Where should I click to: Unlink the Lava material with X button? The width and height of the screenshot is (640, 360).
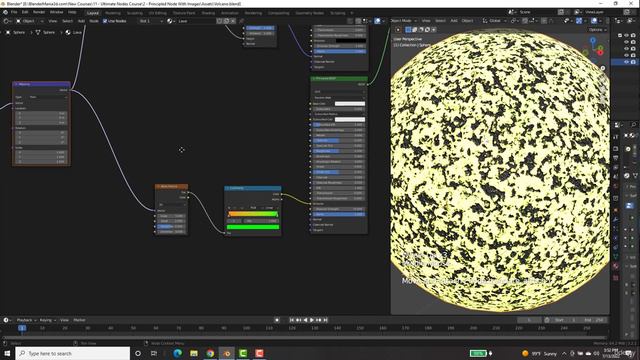coord(233,21)
